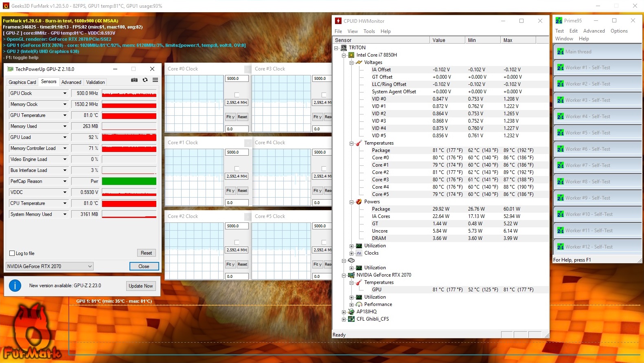
Task: Expand the CFL Ghibli_CFS node in HWMonitor
Action: click(x=344, y=319)
